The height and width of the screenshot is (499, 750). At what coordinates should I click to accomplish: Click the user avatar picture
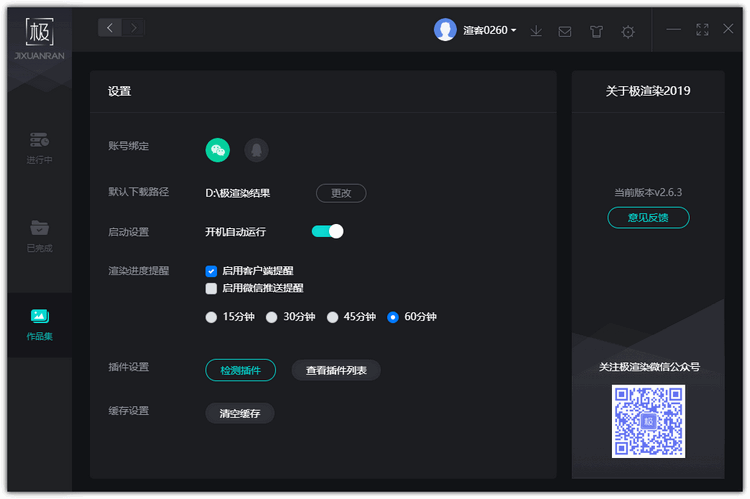pos(445,30)
